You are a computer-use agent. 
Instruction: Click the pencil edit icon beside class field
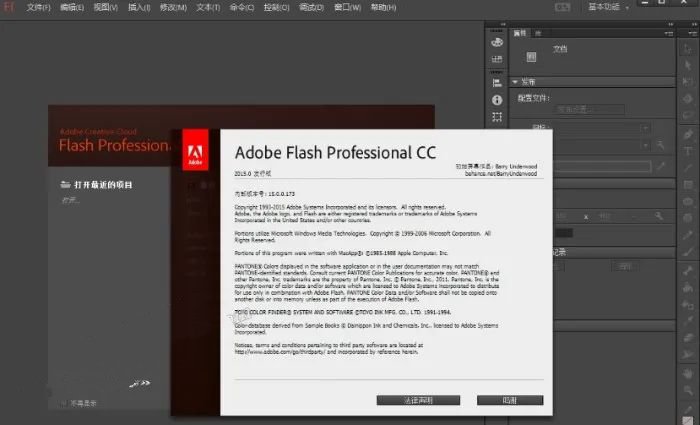tap(661, 167)
